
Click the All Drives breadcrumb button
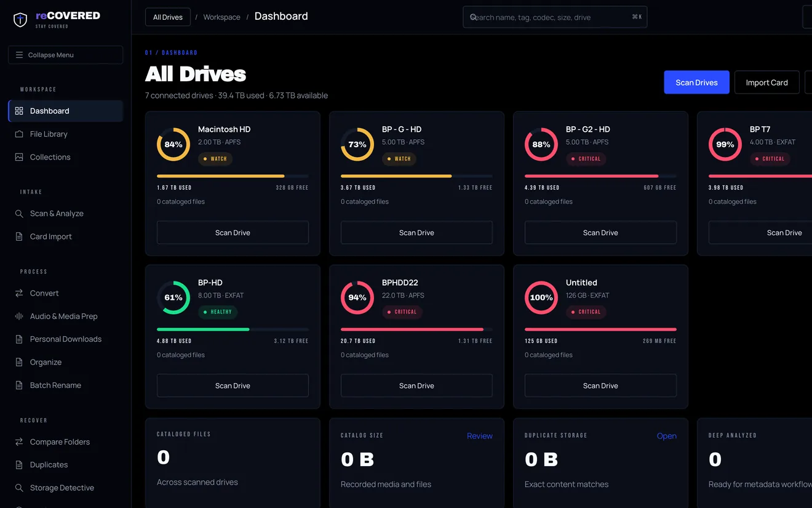pyautogui.click(x=168, y=17)
